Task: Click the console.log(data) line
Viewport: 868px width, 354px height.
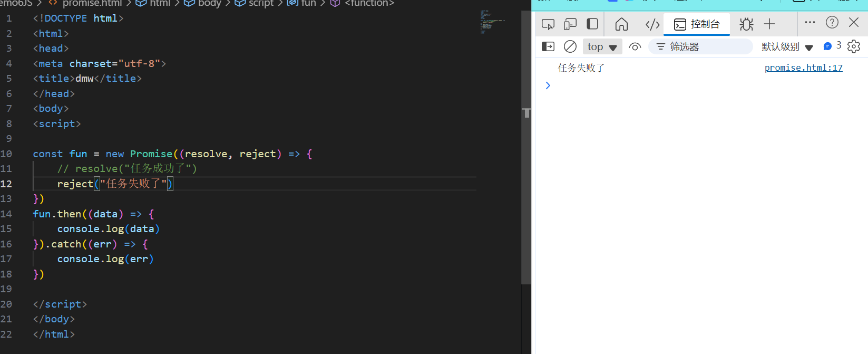Action: (108, 229)
